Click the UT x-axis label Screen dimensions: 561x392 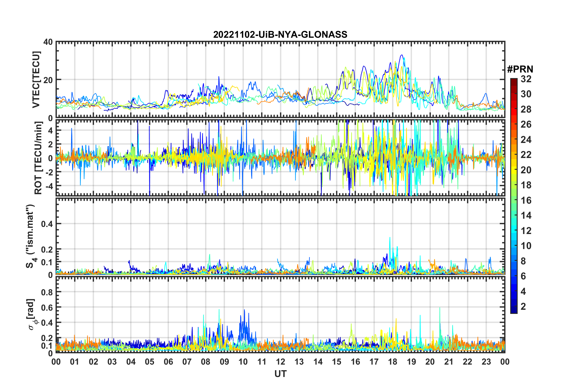pyautogui.click(x=280, y=374)
